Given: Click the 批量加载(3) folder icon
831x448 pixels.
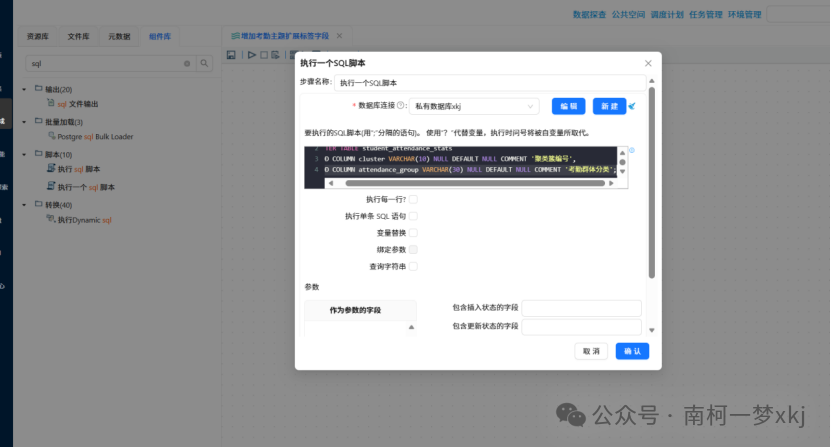Looking at the screenshot, I should [x=39, y=121].
